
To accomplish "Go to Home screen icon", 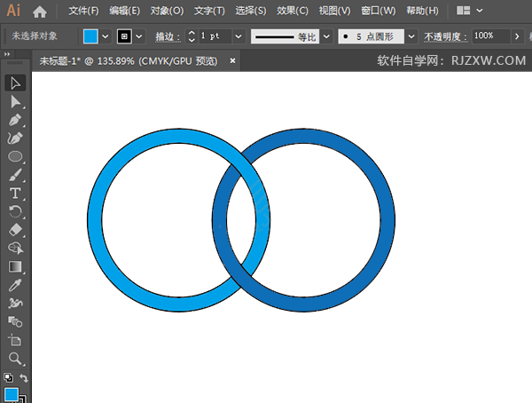I will click(x=40, y=12).
